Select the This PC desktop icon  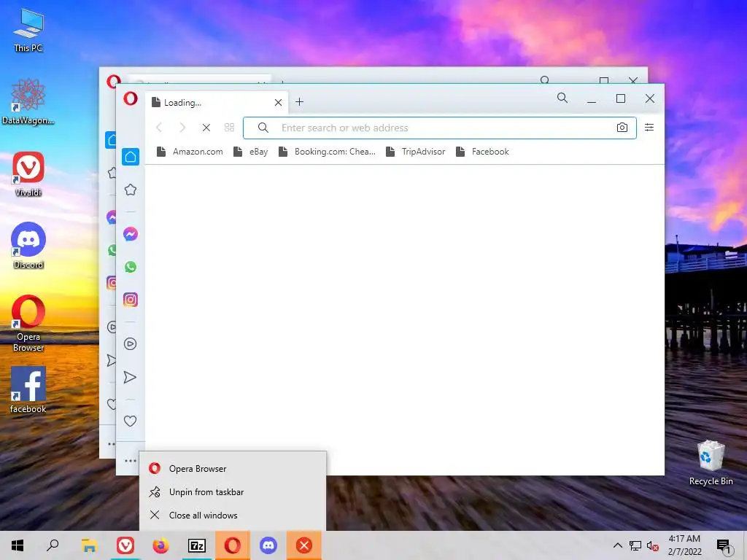coord(28,31)
